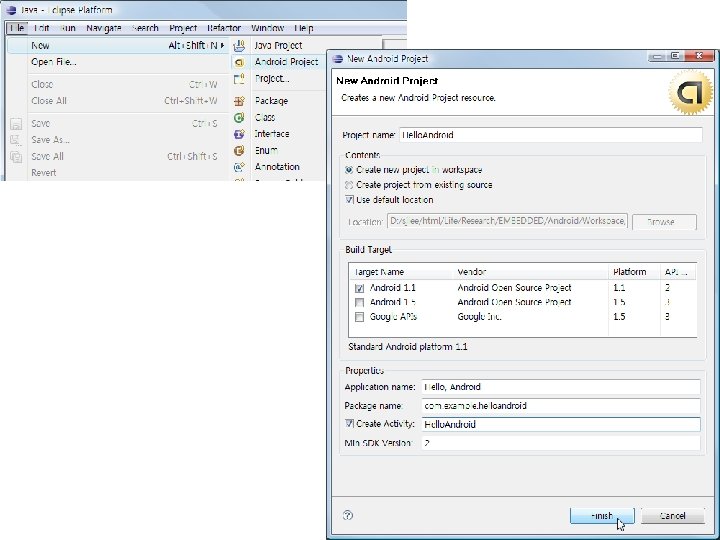Click the Annotation icon in the submenu

point(239,167)
